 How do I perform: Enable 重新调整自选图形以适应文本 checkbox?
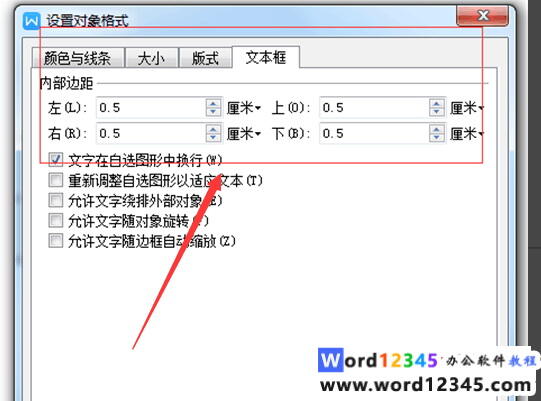56,180
